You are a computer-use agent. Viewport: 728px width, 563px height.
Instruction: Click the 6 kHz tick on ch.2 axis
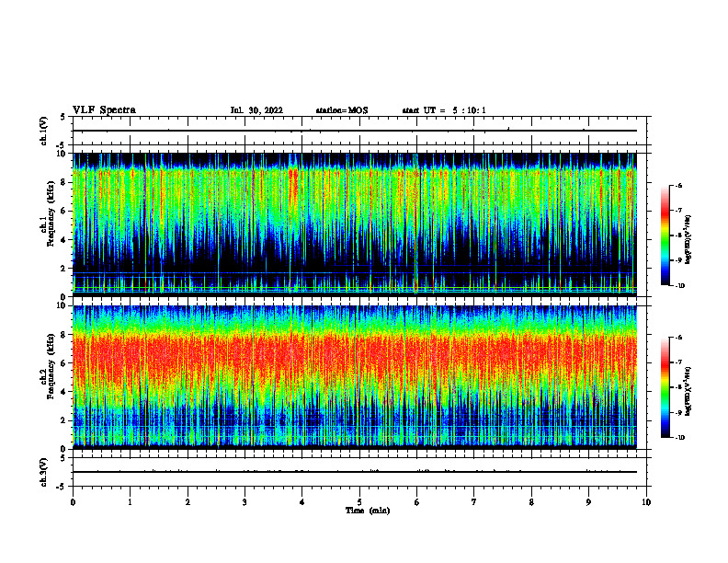(64, 363)
